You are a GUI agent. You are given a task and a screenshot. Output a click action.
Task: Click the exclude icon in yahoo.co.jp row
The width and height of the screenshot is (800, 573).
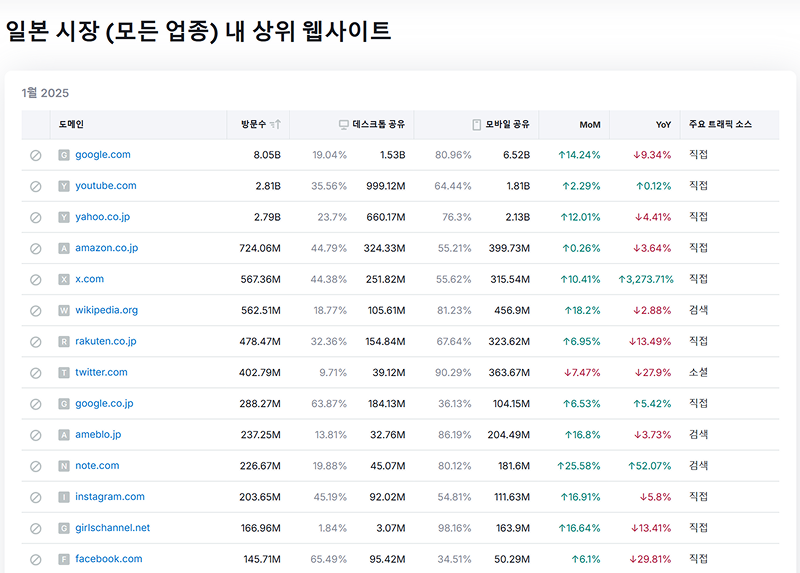pyautogui.click(x=35, y=217)
